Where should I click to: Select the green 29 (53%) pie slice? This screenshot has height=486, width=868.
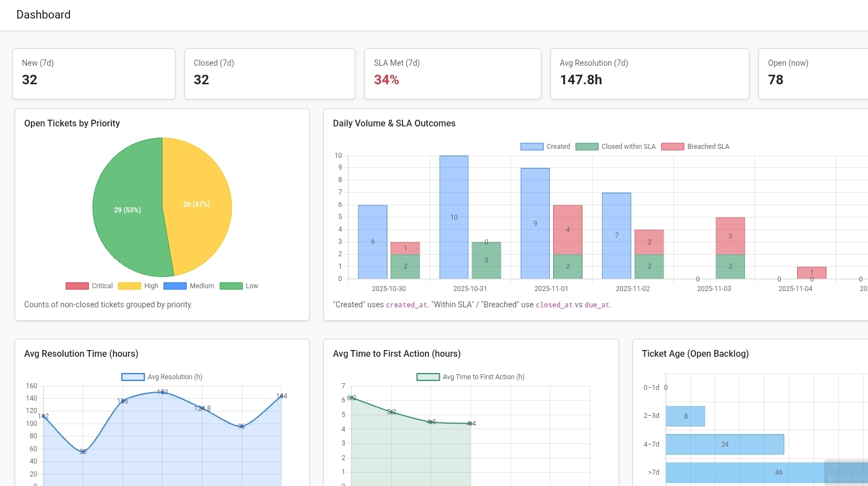point(127,210)
